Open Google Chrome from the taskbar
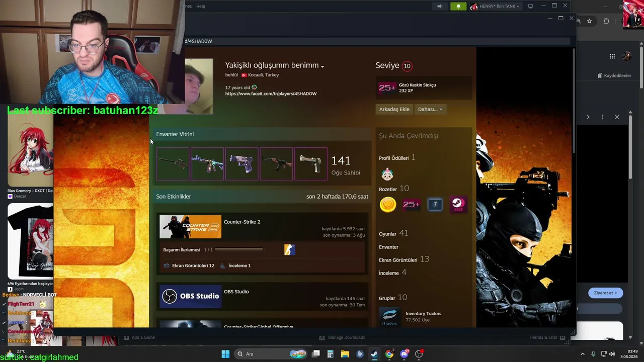 [x=389, y=354]
